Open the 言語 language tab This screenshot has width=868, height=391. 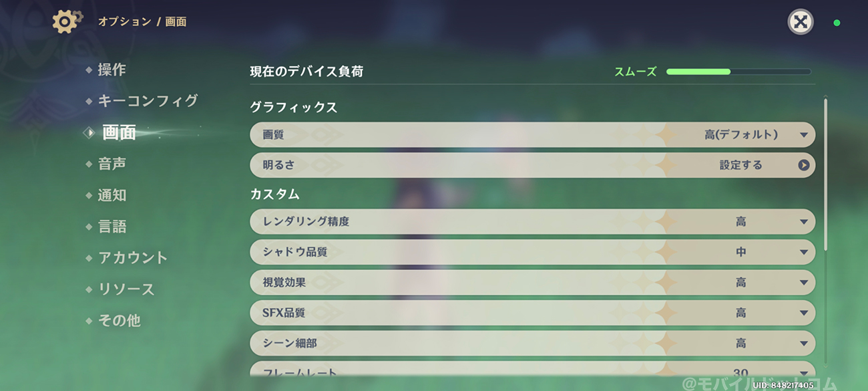[x=112, y=227]
